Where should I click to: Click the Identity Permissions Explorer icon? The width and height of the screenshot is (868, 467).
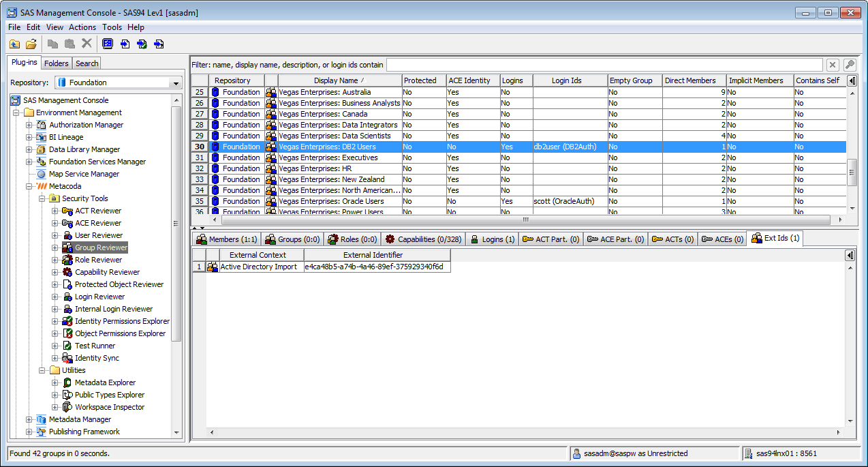(x=67, y=321)
